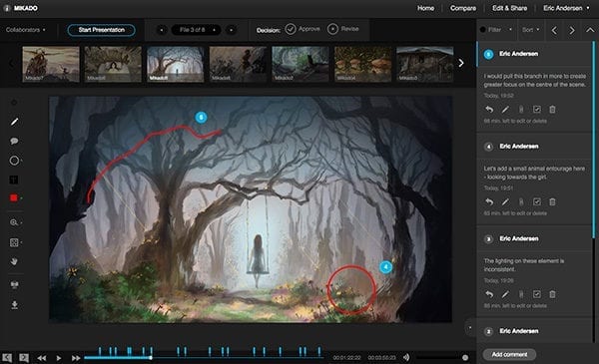This screenshot has height=364, width=599.
Task: Go to next comment with right chevron
Action: click(x=572, y=30)
